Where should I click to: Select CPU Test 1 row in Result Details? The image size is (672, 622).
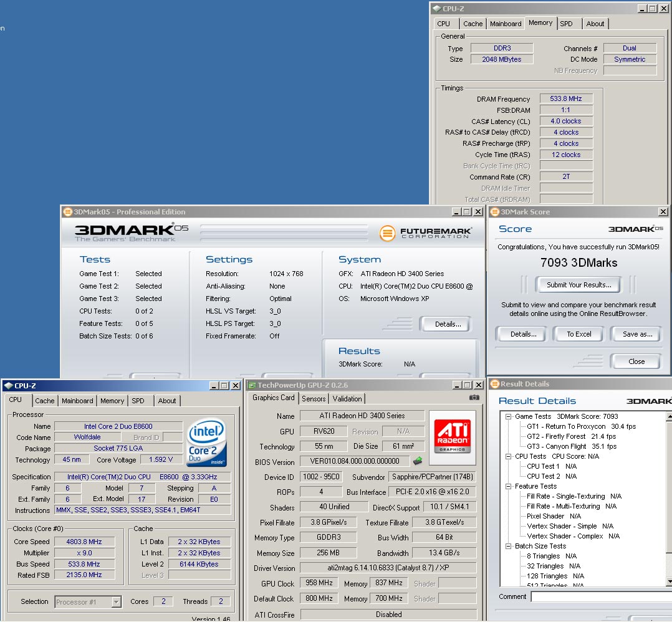552,466
